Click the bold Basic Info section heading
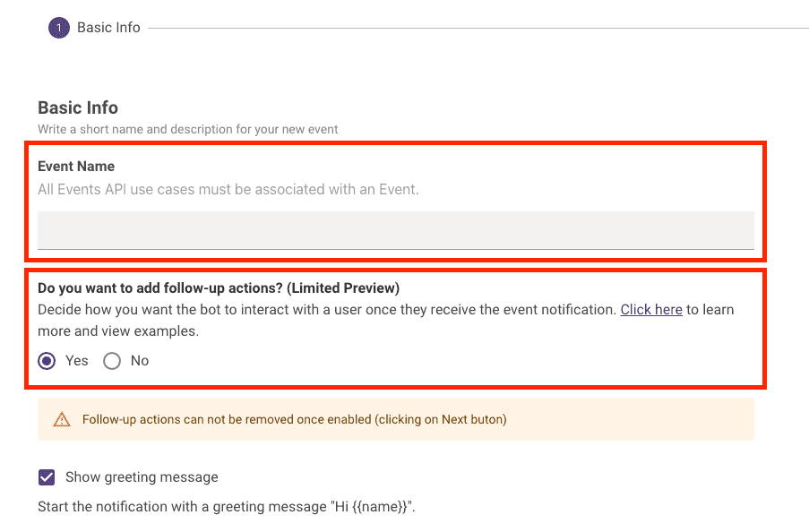The width and height of the screenshot is (809, 532). click(x=78, y=107)
